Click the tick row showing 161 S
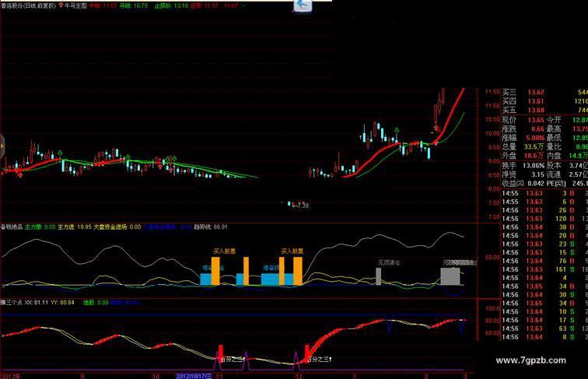The width and height of the screenshot is (588, 379). (545, 269)
